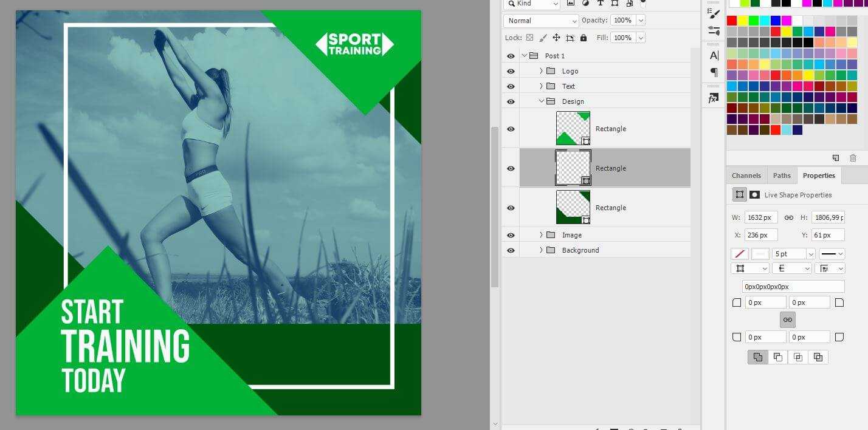This screenshot has height=430, width=868.
Task: Collapse the Design layer group
Action: (x=541, y=101)
